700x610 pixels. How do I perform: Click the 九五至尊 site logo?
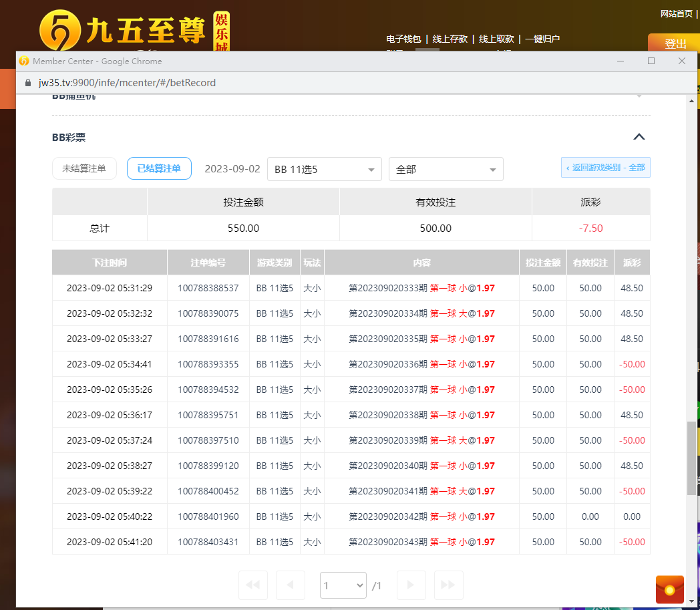point(124,30)
